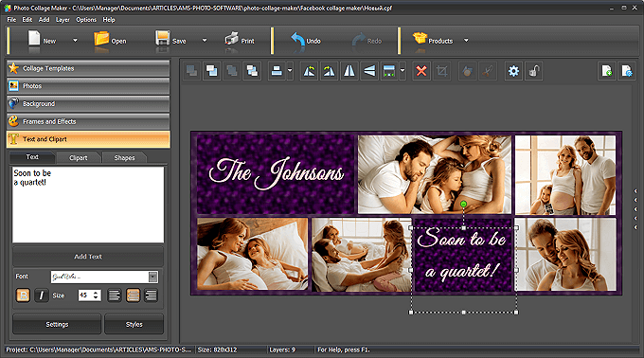Click the Size: 820x312 status entry

(217, 349)
